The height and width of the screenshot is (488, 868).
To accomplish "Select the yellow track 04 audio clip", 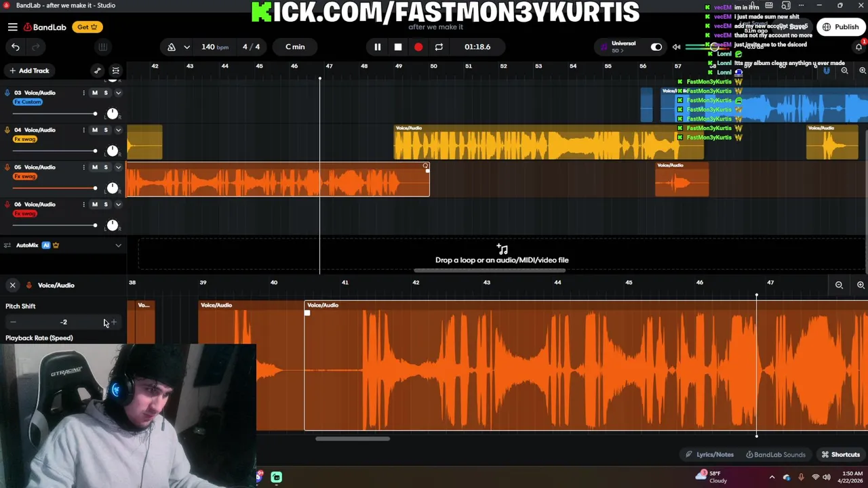I will [549, 142].
